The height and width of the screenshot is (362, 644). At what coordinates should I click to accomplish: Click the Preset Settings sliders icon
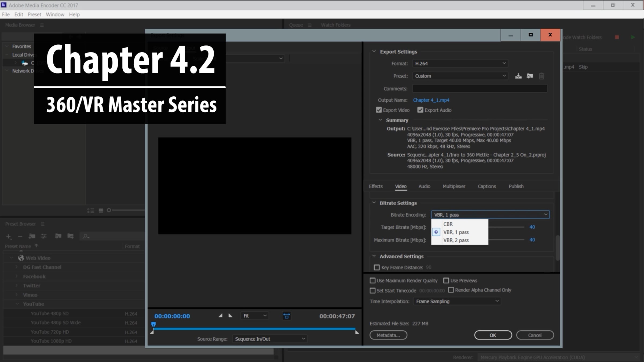click(43, 236)
